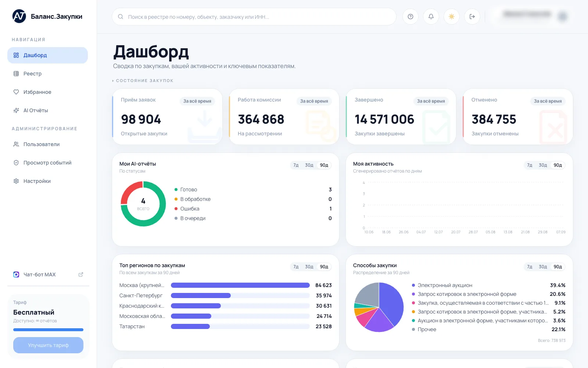Open the external link icon next to Чат-бот MAX
588x368 pixels.
click(81, 275)
